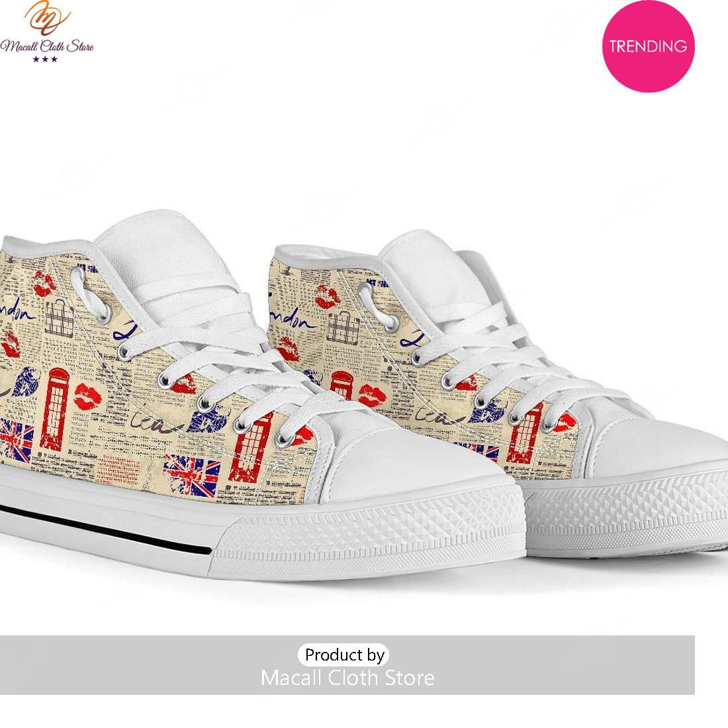Click the suitcase sketch on the left shoe
Screen dimensions: 728x728
coord(60,318)
